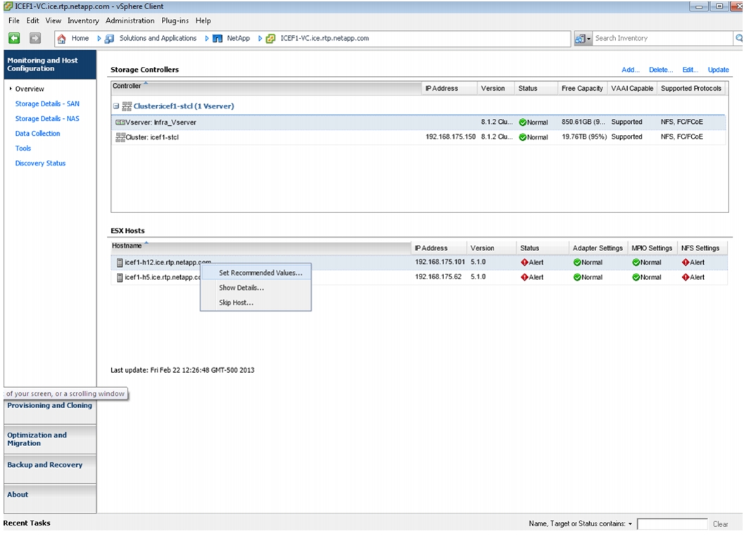744x560 pixels.
Task: Click the Home icon in breadcrumb
Action: [62, 39]
